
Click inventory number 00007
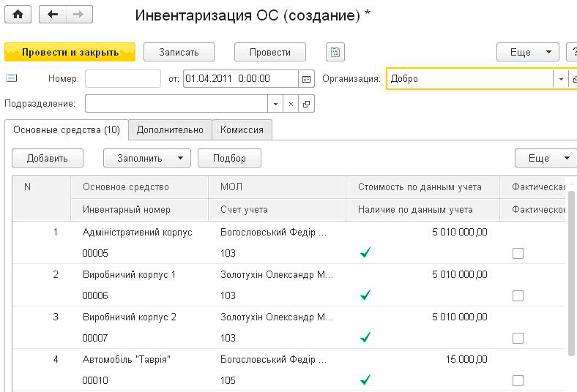pos(95,338)
